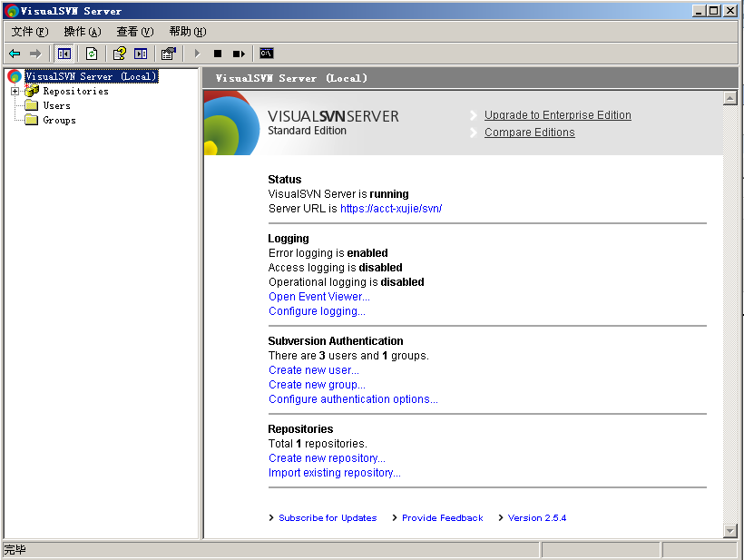Toggle the action pane icon

[141, 54]
